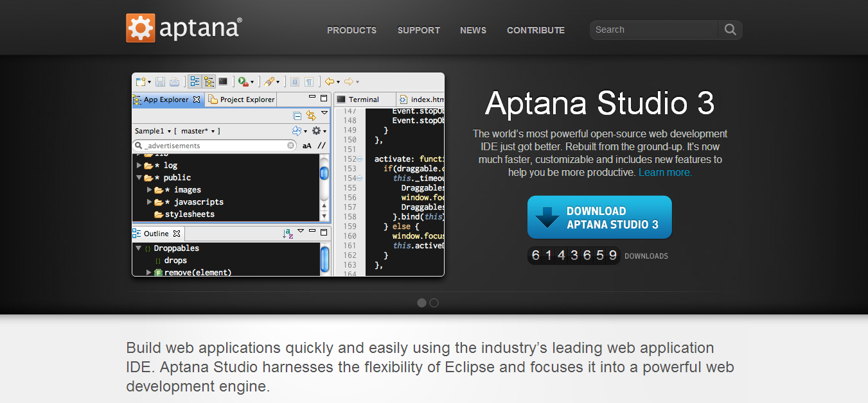Click the Outline alphabetical sort icon
Image resolution: width=868 pixels, height=403 pixels.
[288, 234]
